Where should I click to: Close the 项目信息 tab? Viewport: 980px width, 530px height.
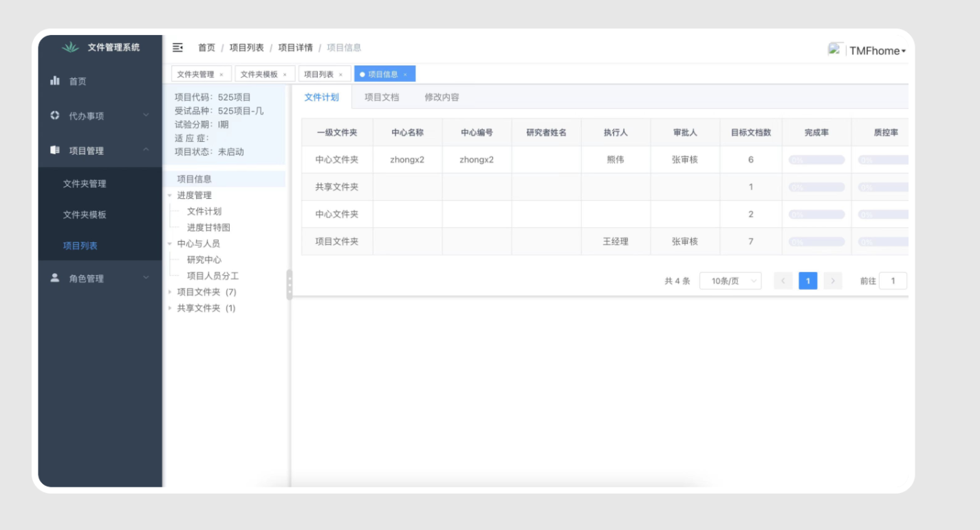[405, 74]
